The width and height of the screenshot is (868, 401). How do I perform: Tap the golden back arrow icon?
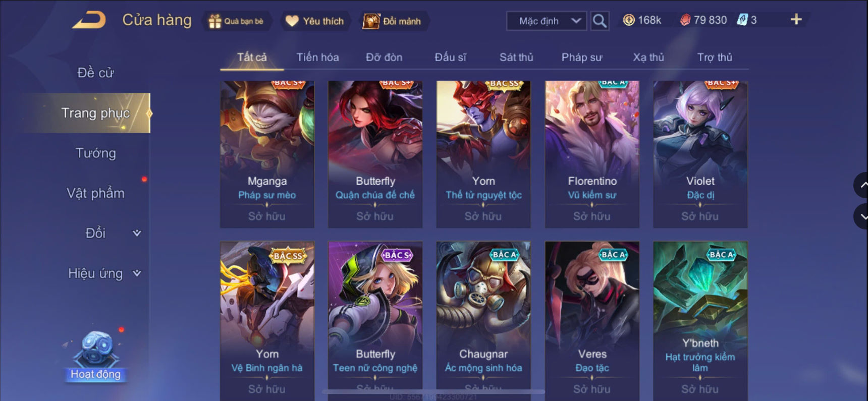89,20
